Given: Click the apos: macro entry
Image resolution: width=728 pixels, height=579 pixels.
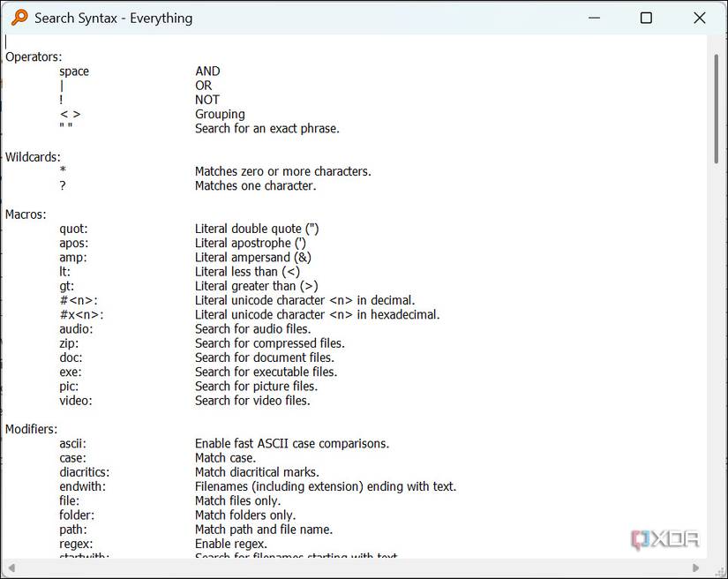Looking at the screenshot, I should coord(73,244).
